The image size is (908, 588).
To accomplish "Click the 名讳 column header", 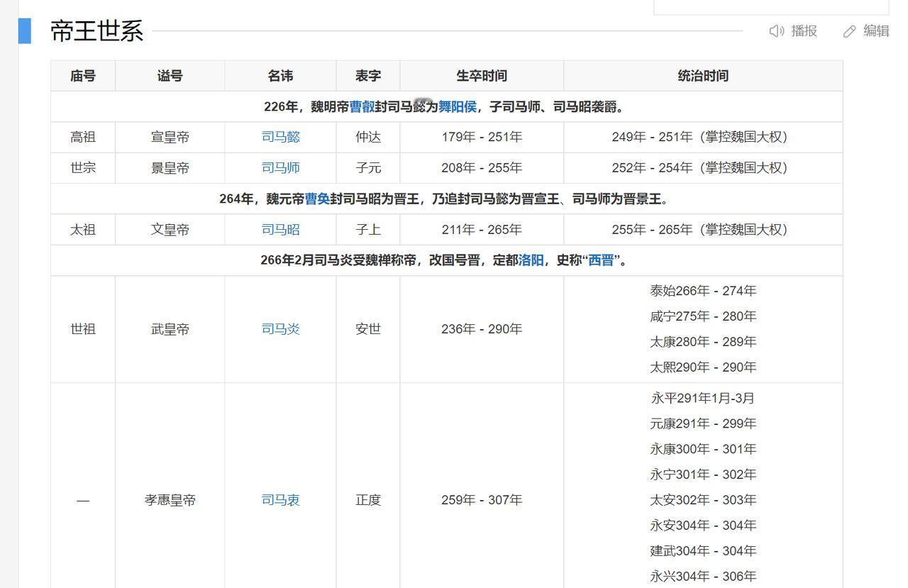I will (281, 76).
